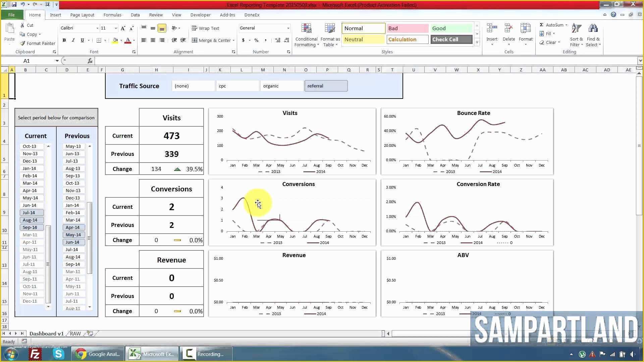Toggle the cpc traffic source filter
644x362 pixels.
(x=236, y=85)
